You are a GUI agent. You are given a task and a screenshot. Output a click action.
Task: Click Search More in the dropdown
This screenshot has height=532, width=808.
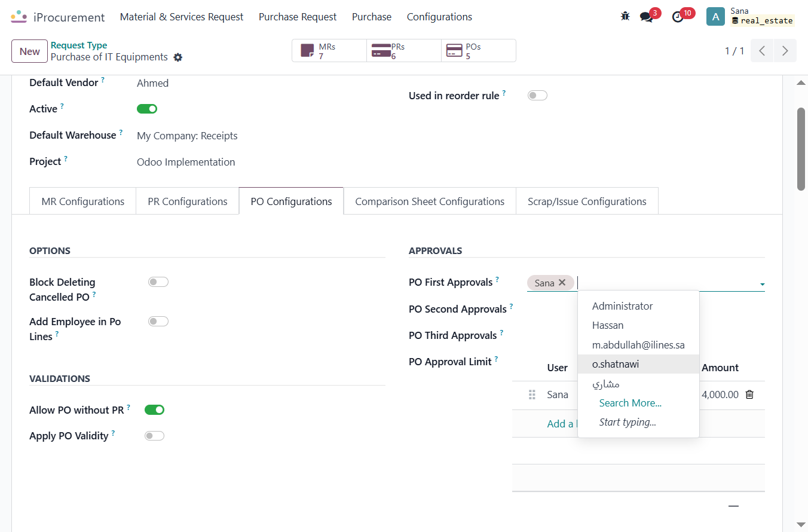click(631, 403)
